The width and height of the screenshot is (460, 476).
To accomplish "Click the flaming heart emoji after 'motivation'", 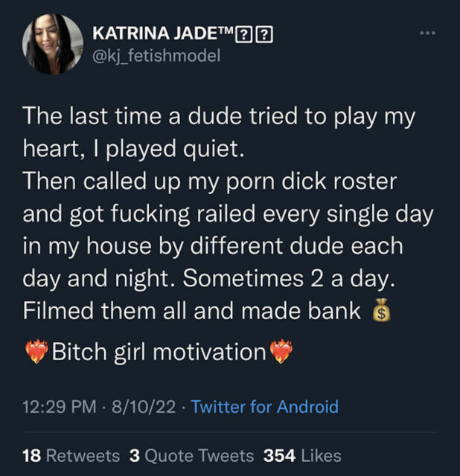I will [x=281, y=352].
